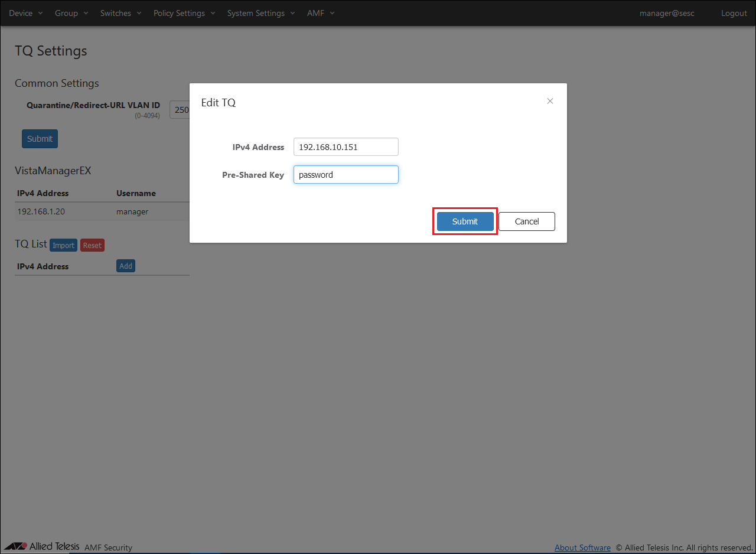Open the Device dropdown menu
The image size is (756, 554).
pos(25,13)
